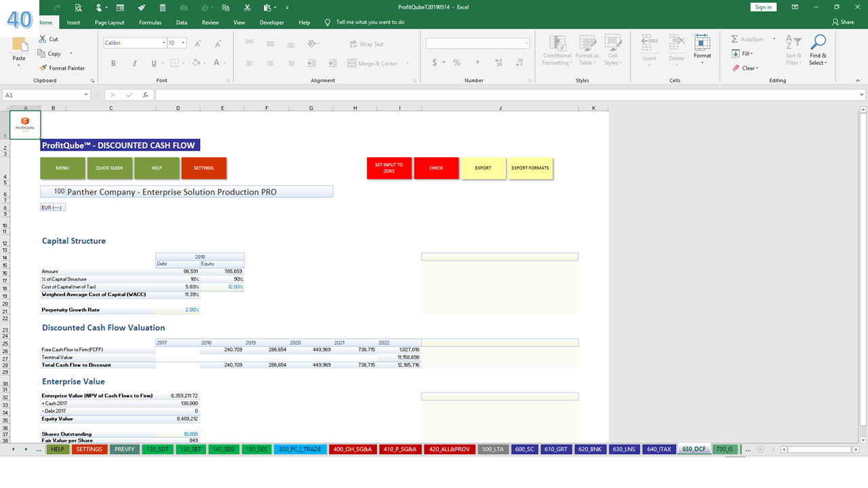Apply Percent Style with the % icon

click(457, 62)
